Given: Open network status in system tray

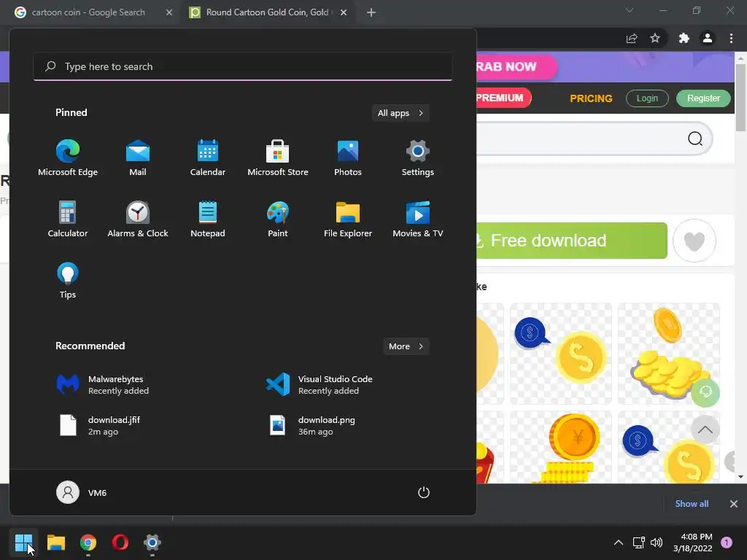Looking at the screenshot, I should [639, 542].
